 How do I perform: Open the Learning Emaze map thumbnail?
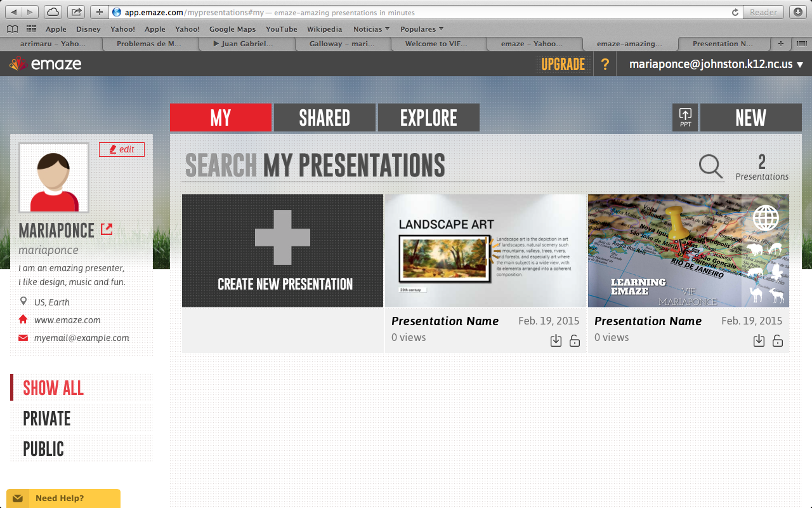688,251
